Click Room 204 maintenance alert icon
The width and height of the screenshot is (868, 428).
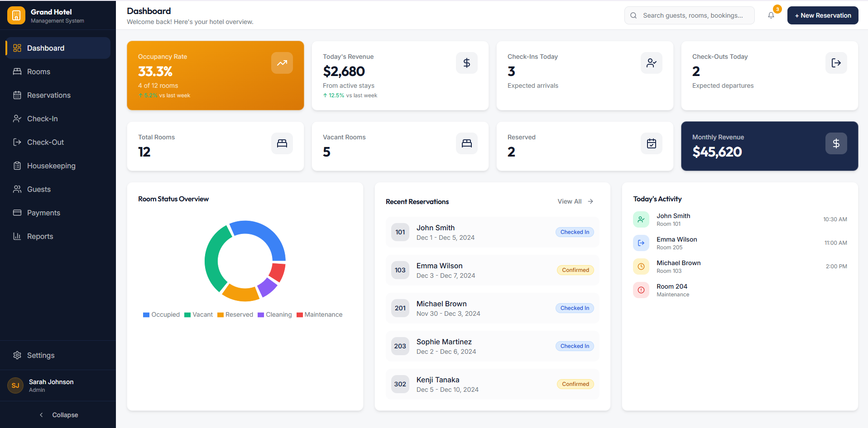point(641,290)
